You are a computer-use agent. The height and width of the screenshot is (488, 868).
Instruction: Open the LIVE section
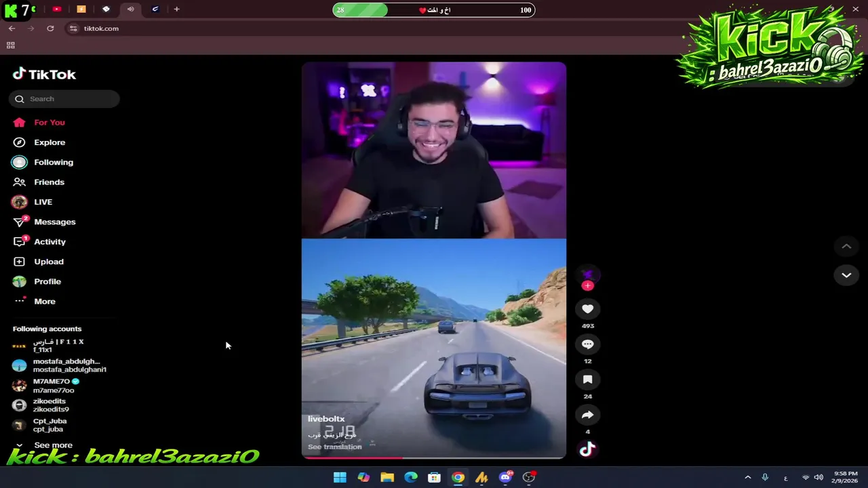click(33, 202)
